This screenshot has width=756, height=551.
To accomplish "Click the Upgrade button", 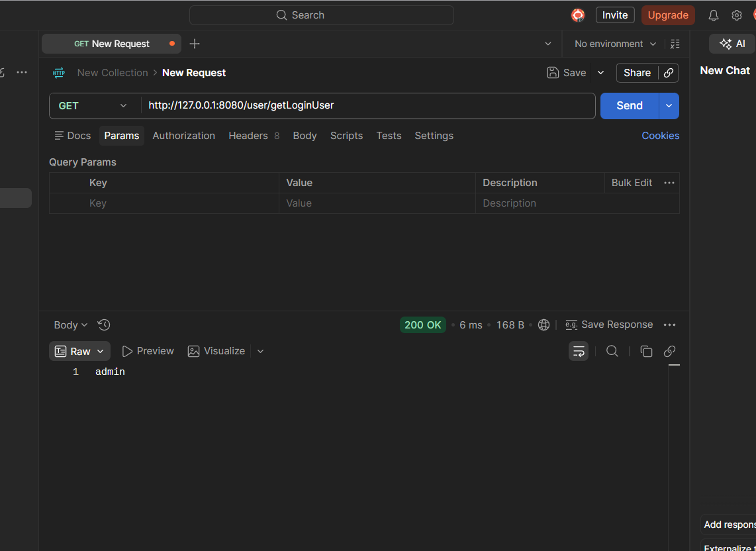I will tap(668, 15).
